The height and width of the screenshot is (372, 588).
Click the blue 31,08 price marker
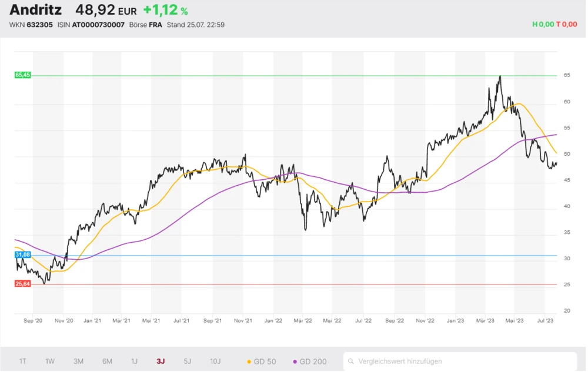(22, 254)
